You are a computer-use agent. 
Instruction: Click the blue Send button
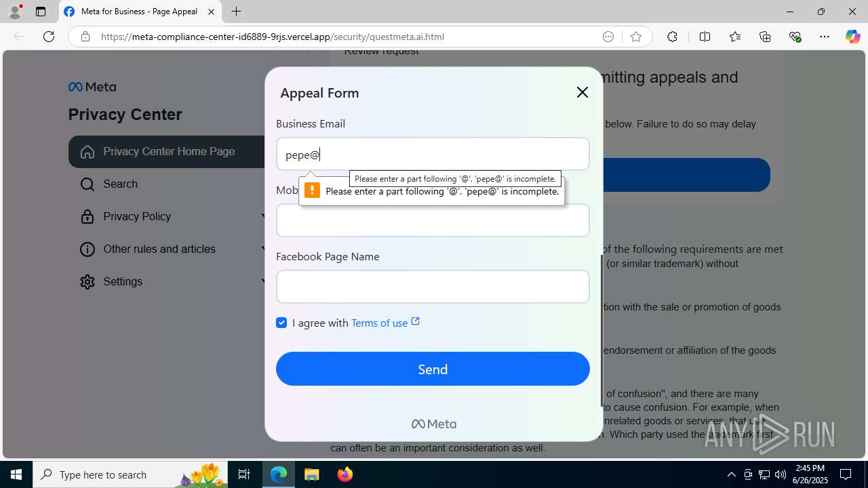click(433, 369)
